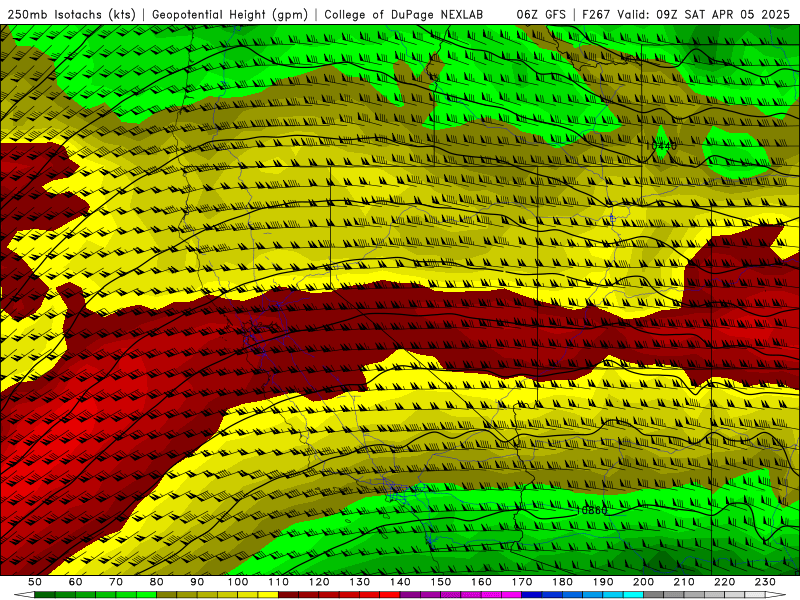Click the 170 value on the color scale

522,582
